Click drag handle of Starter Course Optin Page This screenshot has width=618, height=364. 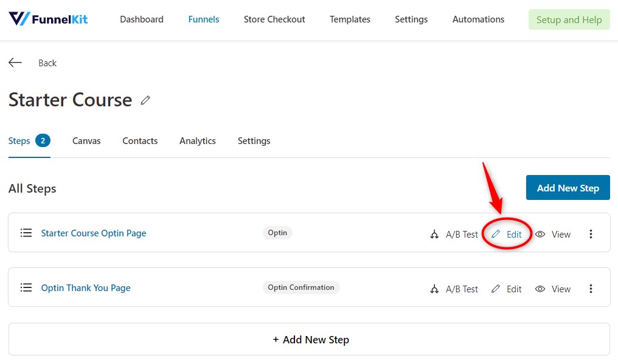coord(26,233)
